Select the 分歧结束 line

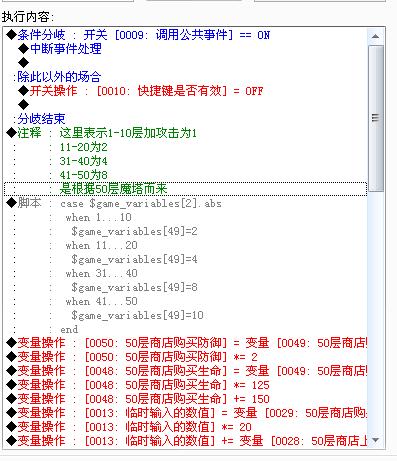coord(186,119)
